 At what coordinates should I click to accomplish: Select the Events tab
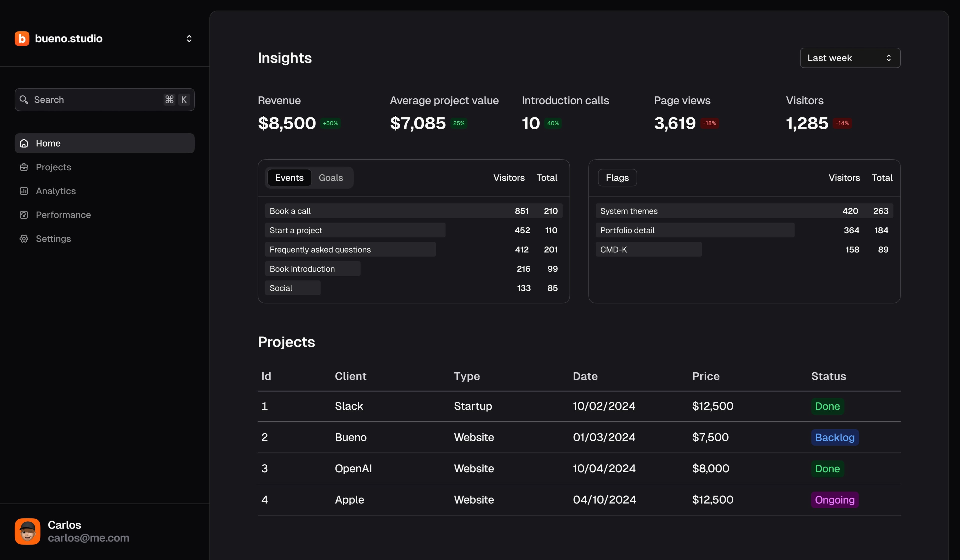pyautogui.click(x=289, y=177)
